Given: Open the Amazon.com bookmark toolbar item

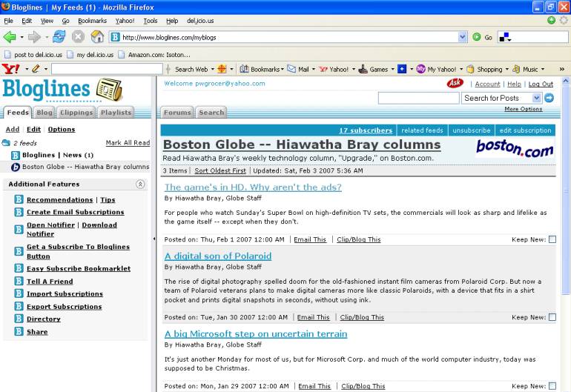Looking at the screenshot, I should pyautogui.click(x=154, y=55).
